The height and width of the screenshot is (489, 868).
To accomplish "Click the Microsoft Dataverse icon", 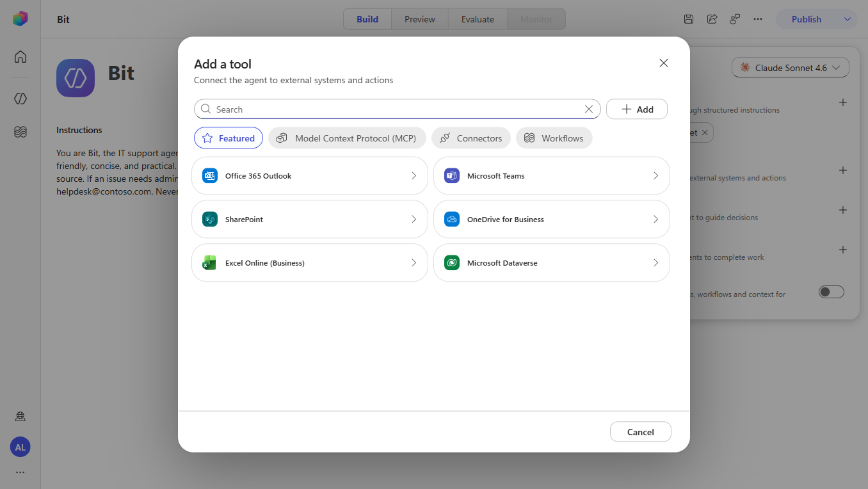I will (452, 262).
